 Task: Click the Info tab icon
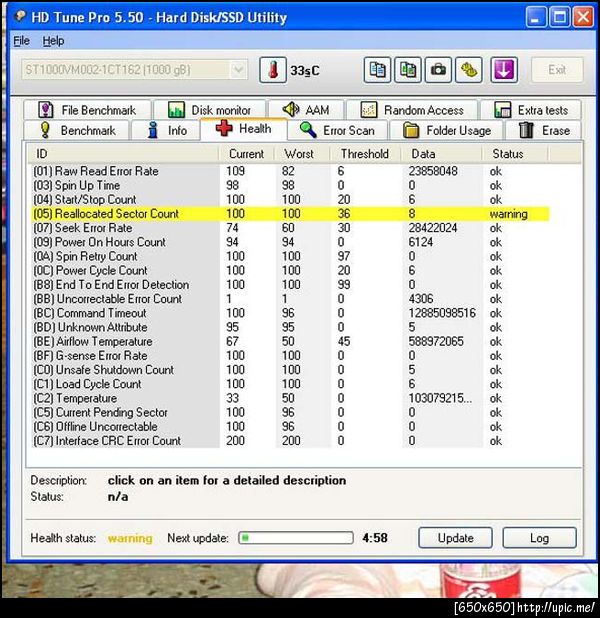(x=153, y=130)
